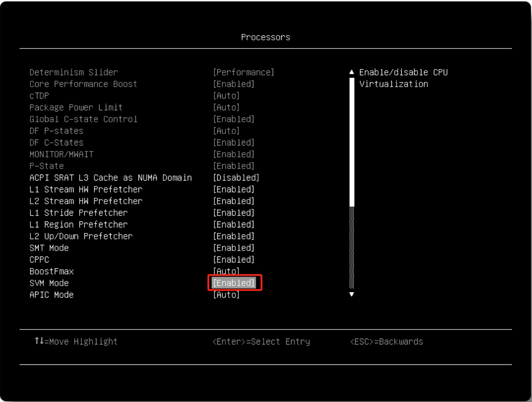The width and height of the screenshot is (532, 402).
Task: Select the L1 Stream HW Prefetcher entry
Action: pos(86,189)
